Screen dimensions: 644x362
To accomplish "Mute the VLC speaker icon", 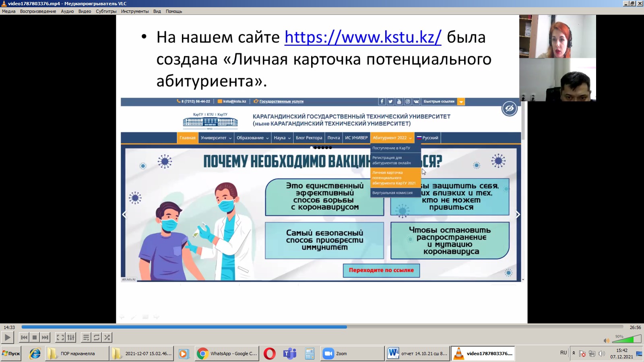I will [x=606, y=340].
